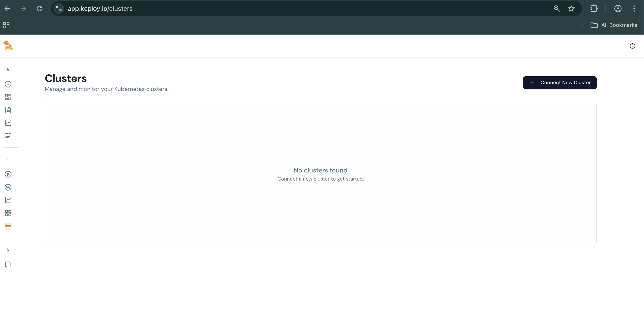The width and height of the screenshot is (644, 331).
Task: Click the Connect New Cluster button
Action: tap(560, 82)
